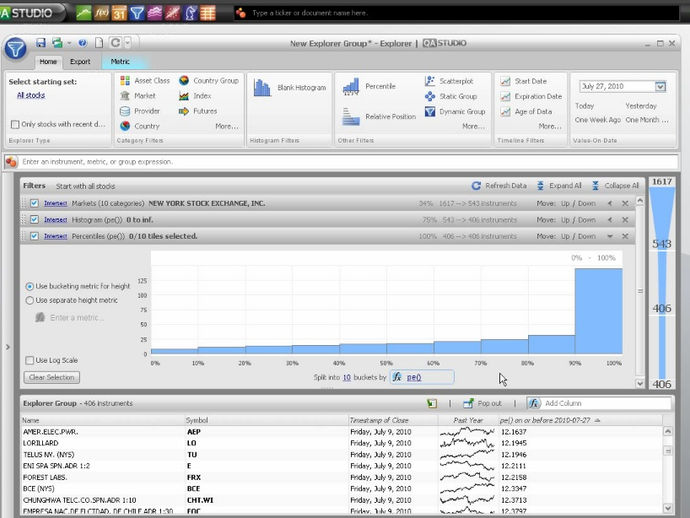Click the 90%-100% percentile bar
The image size is (690, 518).
[598, 311]
